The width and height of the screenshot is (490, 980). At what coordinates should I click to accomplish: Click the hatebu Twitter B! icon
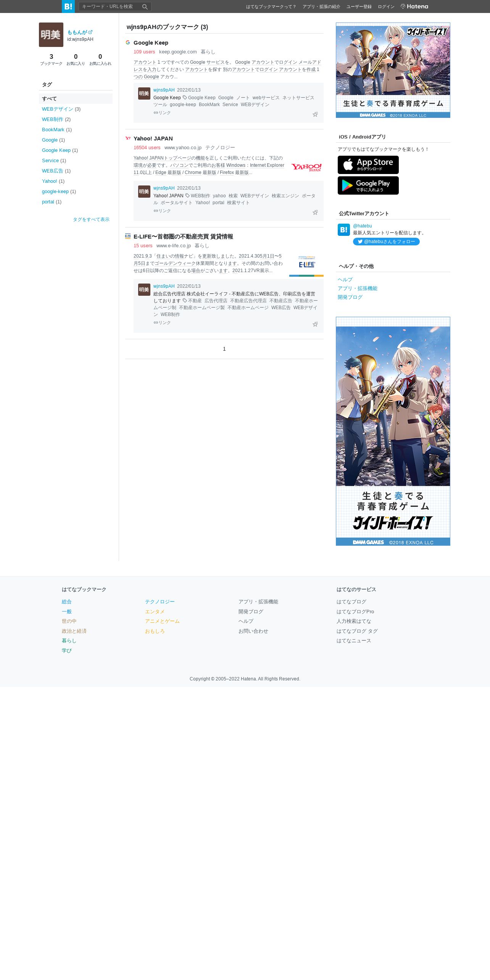[x=344, y=230]
